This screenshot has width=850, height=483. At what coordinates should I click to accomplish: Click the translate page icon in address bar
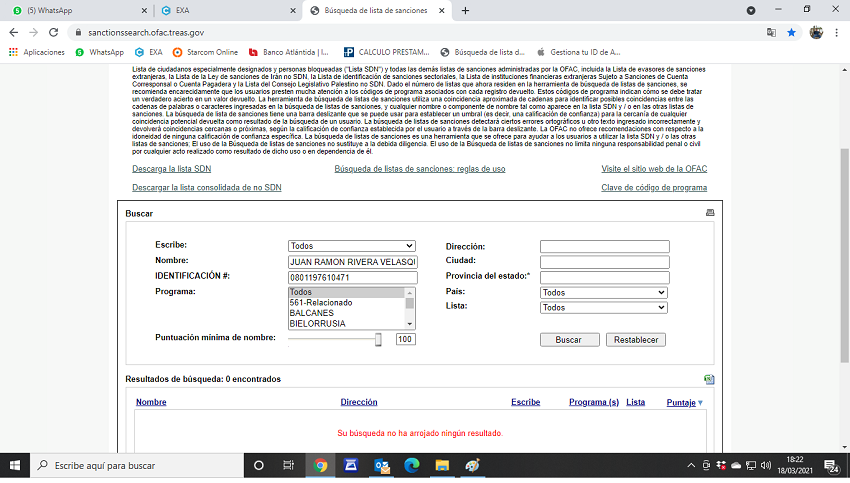pos(769,32)
